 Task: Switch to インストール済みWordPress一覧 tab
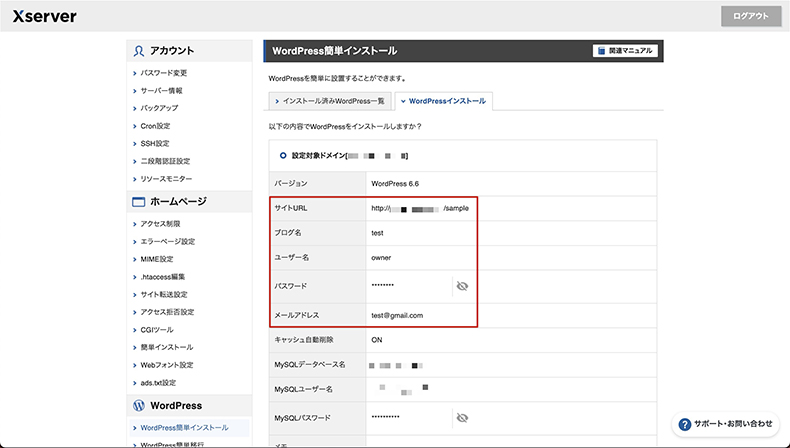(x=330, y=101)
